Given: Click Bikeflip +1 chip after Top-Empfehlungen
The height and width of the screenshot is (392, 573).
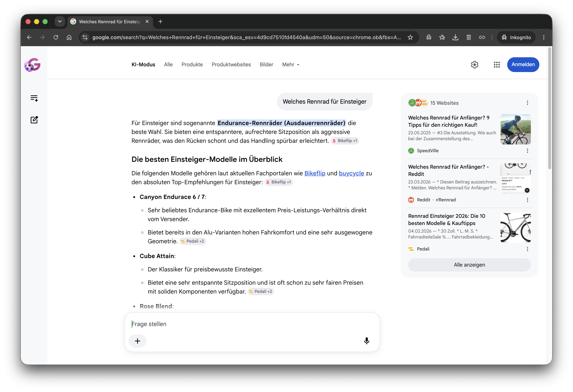Looking at the screenshot, I should (279, 182).
